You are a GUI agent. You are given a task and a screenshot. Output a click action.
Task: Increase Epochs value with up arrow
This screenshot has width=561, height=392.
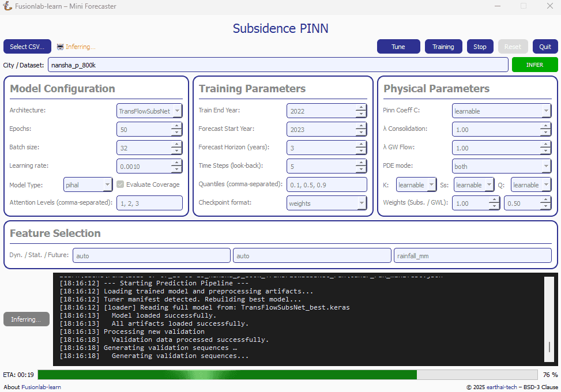176,126
